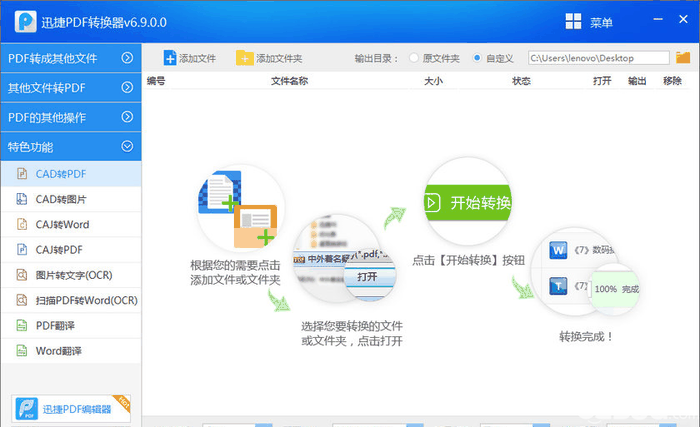The height and width of the screenshot is (427, 700).
Task: Open the PDF的其他操作 section
Action: click(71, 117)
